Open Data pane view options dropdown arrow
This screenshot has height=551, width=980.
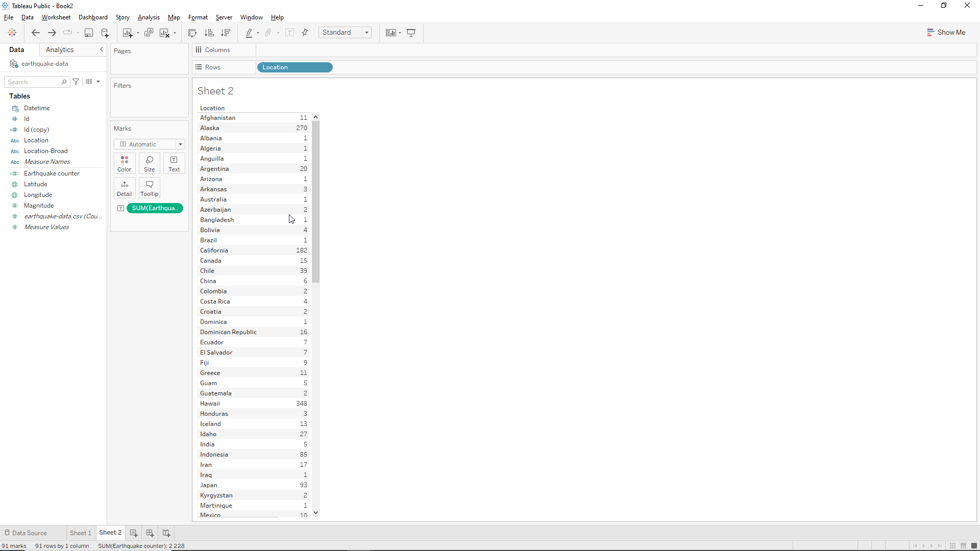point(98,82)
